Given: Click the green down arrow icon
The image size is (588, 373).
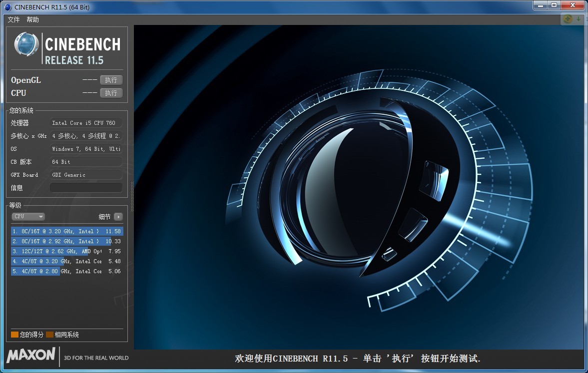Looking at the screenshot, I should 579,19.
